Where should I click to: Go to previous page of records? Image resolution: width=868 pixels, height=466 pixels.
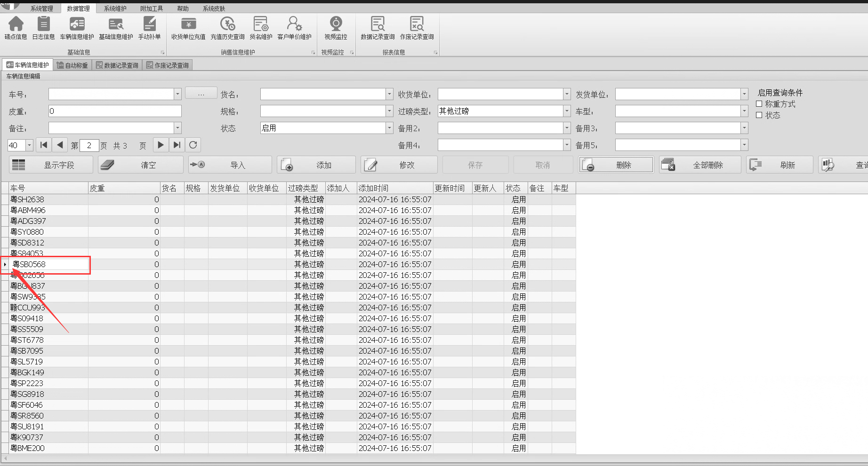60,145
